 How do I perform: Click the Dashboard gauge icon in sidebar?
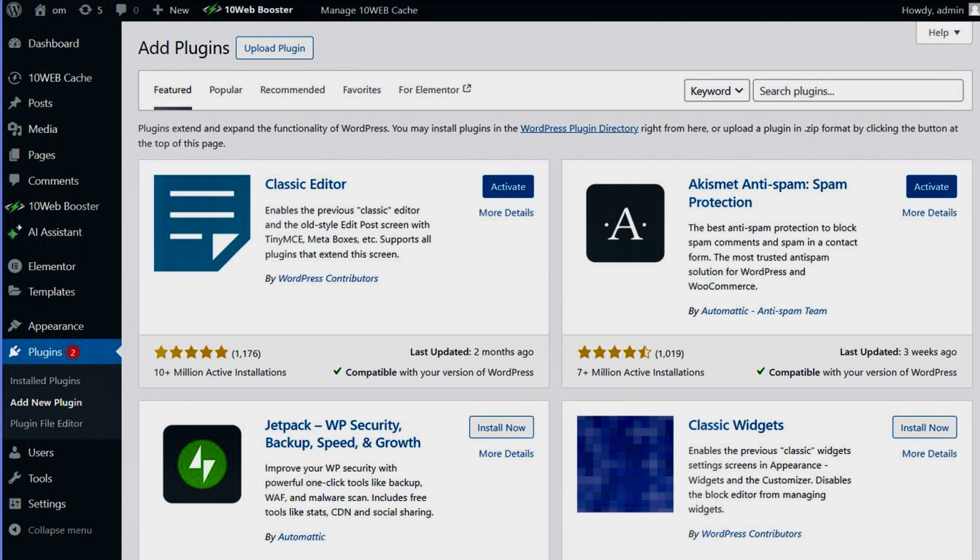point(15,44)
